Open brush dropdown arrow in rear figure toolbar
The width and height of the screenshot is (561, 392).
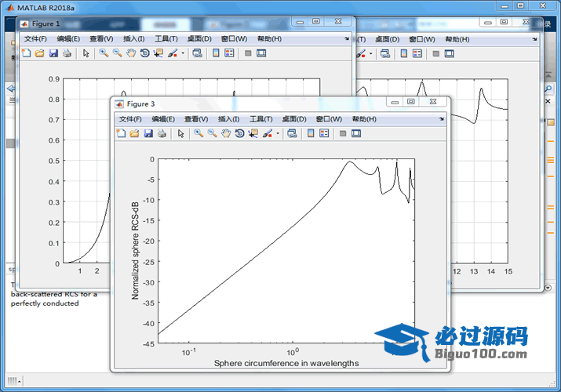pos(370,54)
